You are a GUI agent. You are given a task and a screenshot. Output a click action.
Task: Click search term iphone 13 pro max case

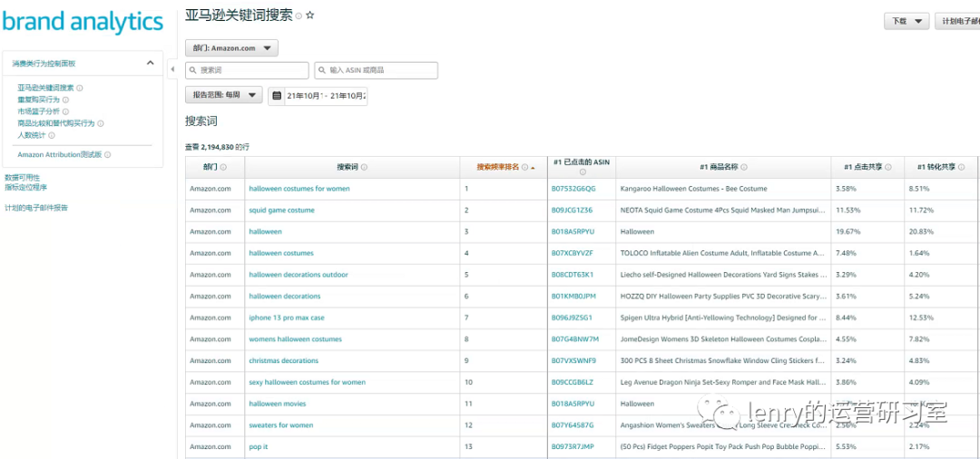287,317
